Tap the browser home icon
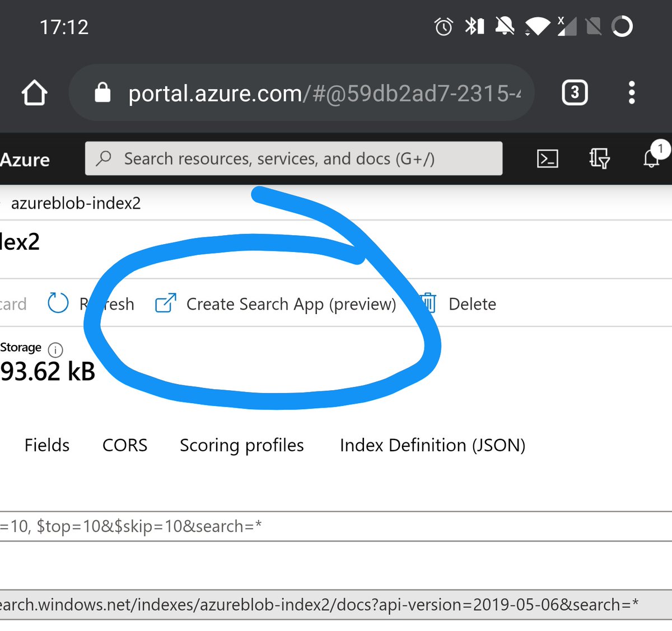Image resolution: width=672 pixels, height=631 pixels. pos(34,93)
